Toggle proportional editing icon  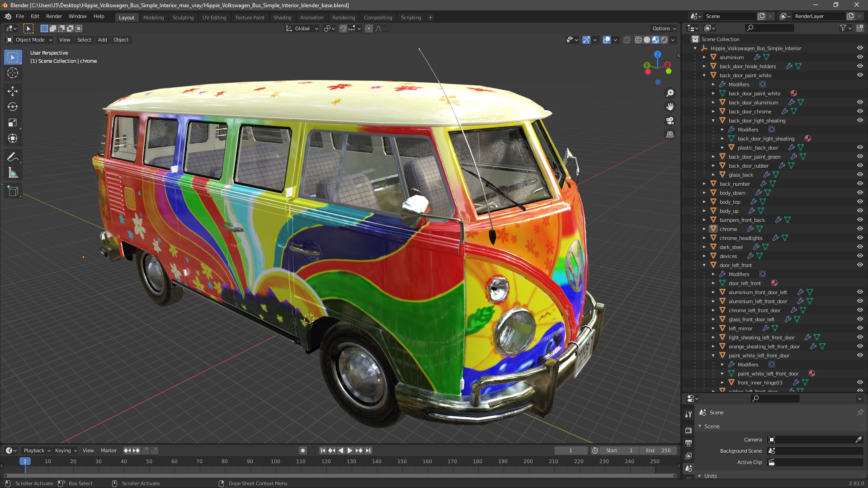tap(369, 28)
